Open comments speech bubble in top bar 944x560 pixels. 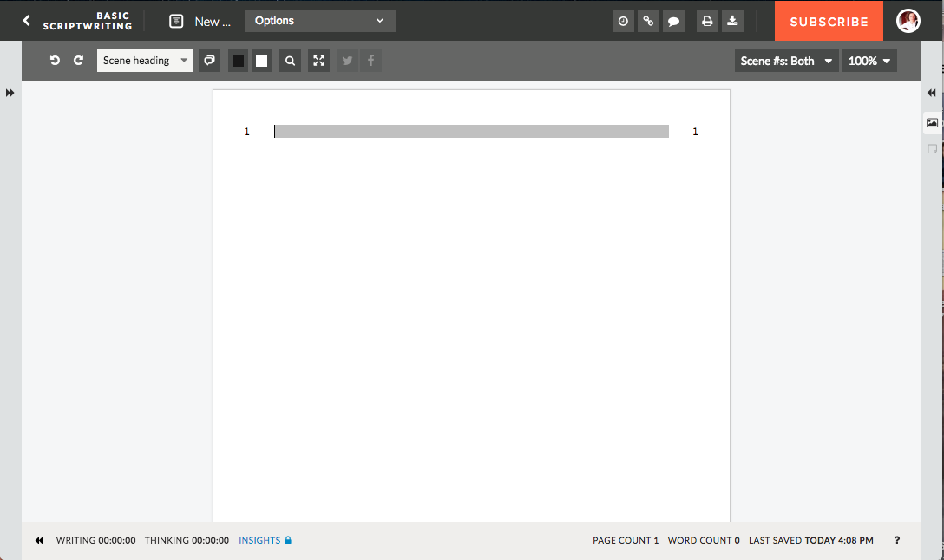(673, 22)
